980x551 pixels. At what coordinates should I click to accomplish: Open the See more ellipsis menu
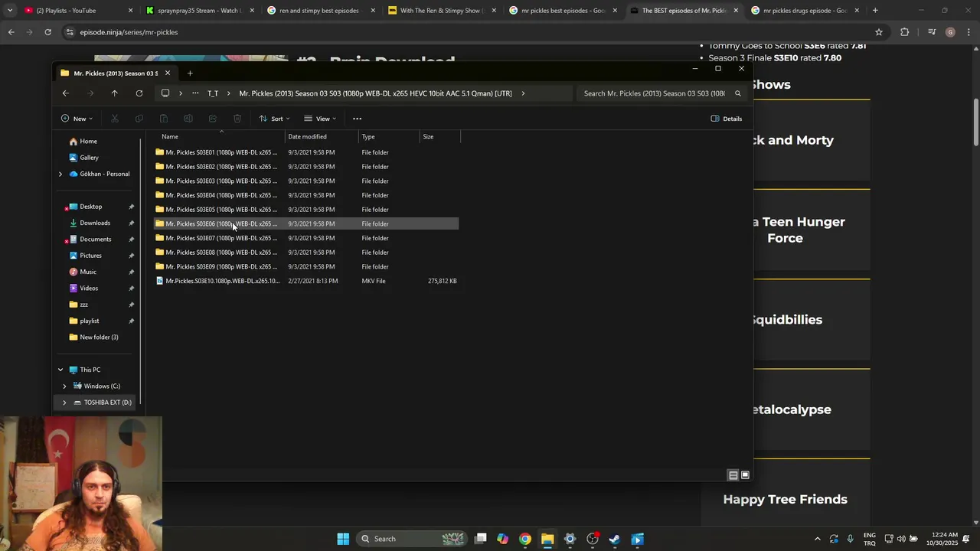pyautogui.click(x=358, y=119)
